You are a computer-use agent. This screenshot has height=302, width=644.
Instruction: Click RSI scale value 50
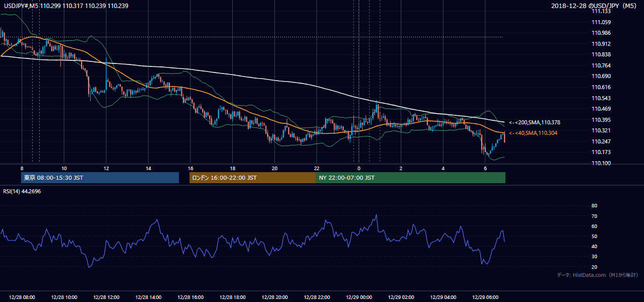point(594,236)
